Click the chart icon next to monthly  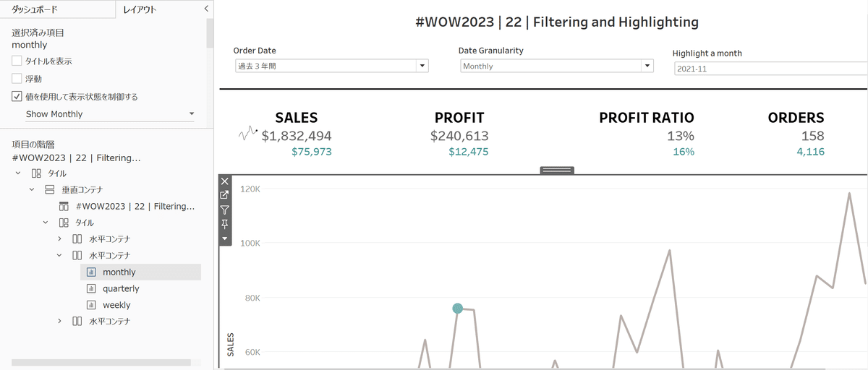point(91,272)
